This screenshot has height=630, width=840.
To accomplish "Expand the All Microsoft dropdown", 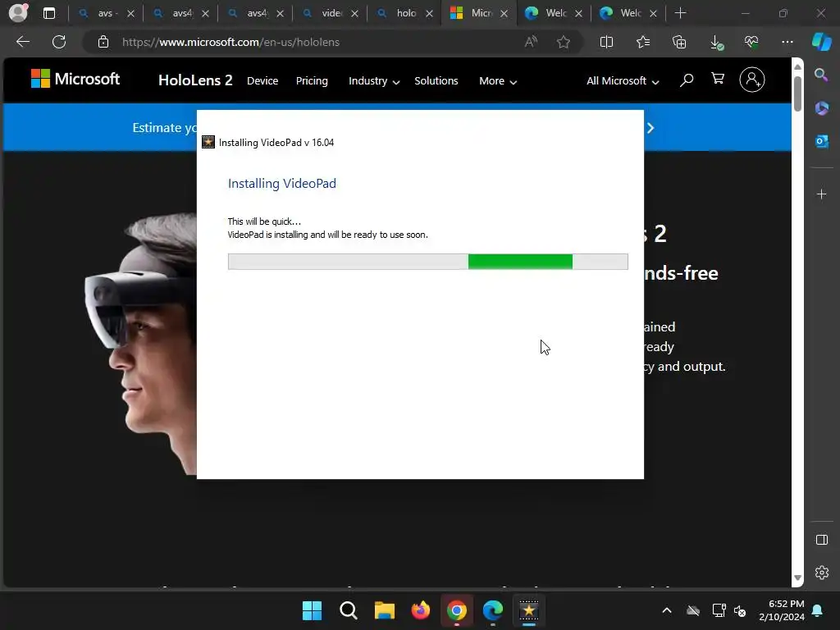I will (x=623, y=81).
